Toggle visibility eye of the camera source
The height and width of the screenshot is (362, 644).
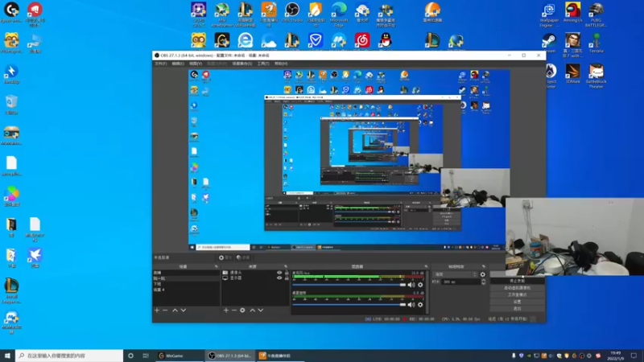(279, 273)
